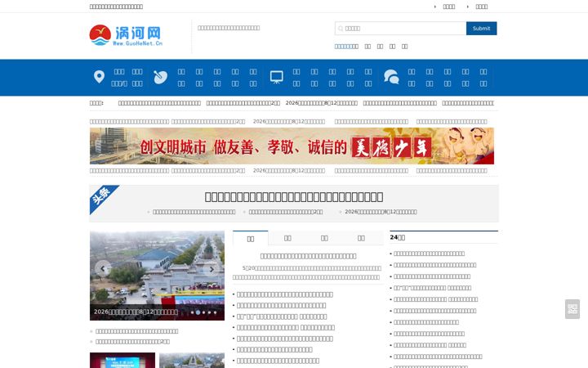This screenshot has width=588, height=368.
Task: Focus the search keyword input field
Action: [x=400, y=28]
